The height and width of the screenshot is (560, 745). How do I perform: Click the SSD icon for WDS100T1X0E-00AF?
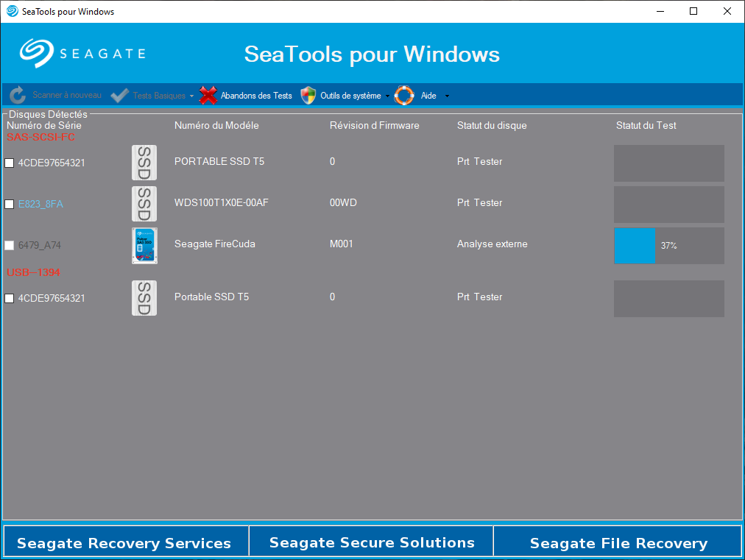144,204
